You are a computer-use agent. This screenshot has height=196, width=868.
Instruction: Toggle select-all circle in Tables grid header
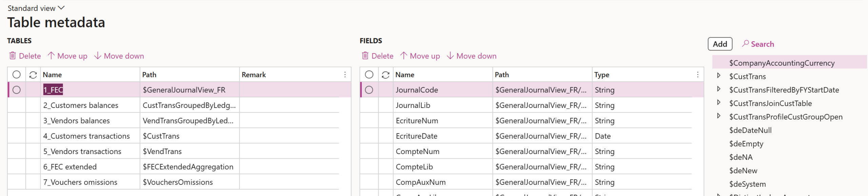pos(17,75)
